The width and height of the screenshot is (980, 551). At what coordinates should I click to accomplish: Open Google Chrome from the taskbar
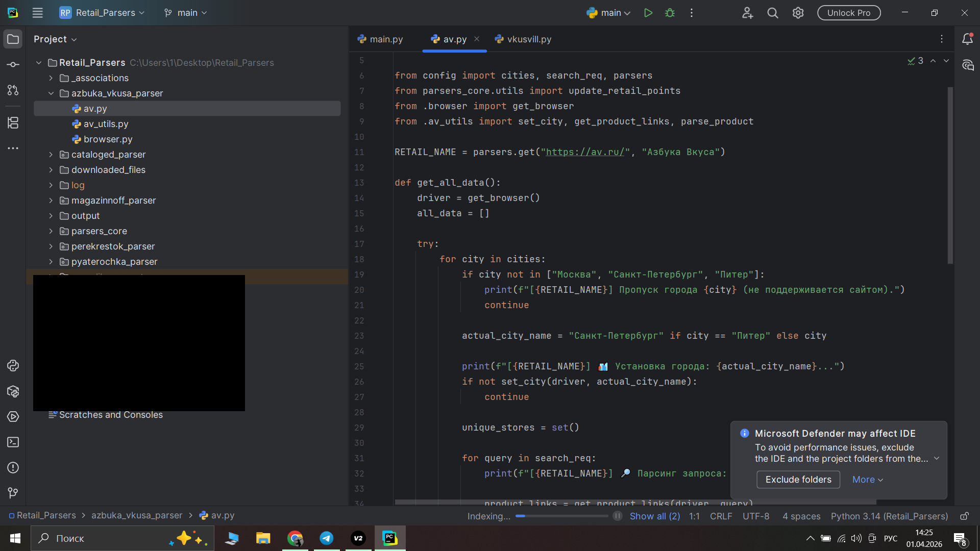coord(295,538)
